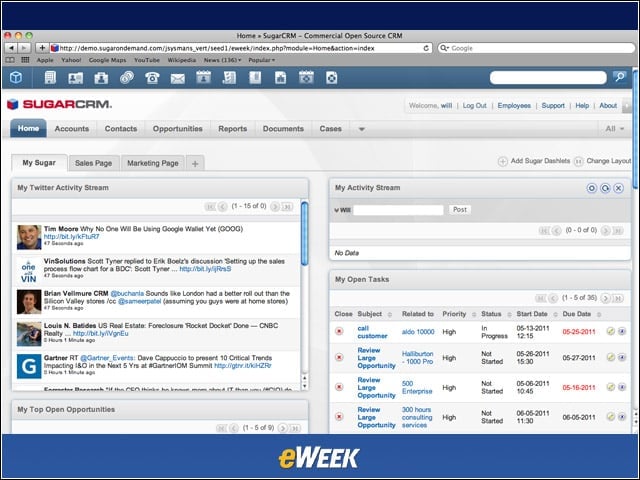Close the Halliburton task using red icon
Image resolution: width=640 pixels, height=480 pixels.
339,358
